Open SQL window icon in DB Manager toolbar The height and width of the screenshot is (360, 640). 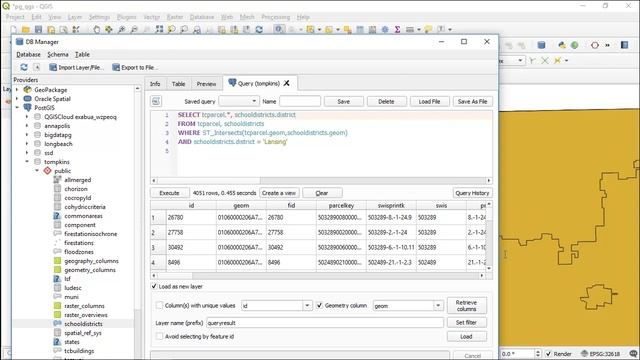[37, 67]
